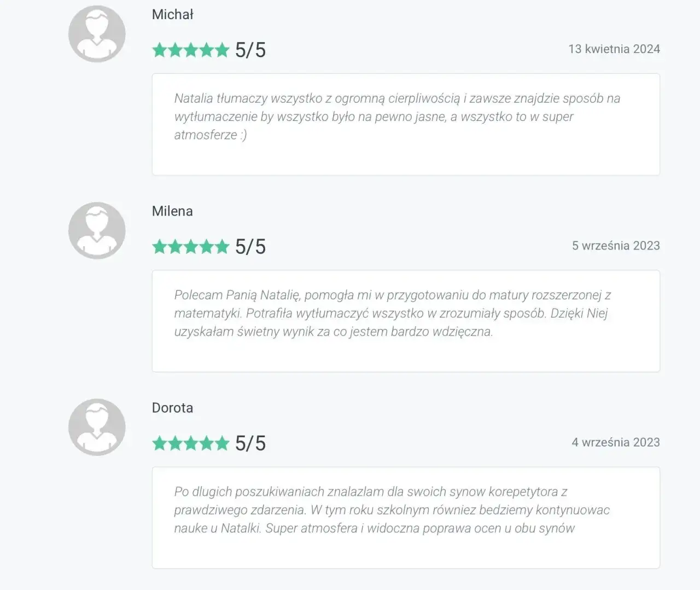Click the first star in Michał's rating
Screen dimensions: 700x590
click(159, 50)
